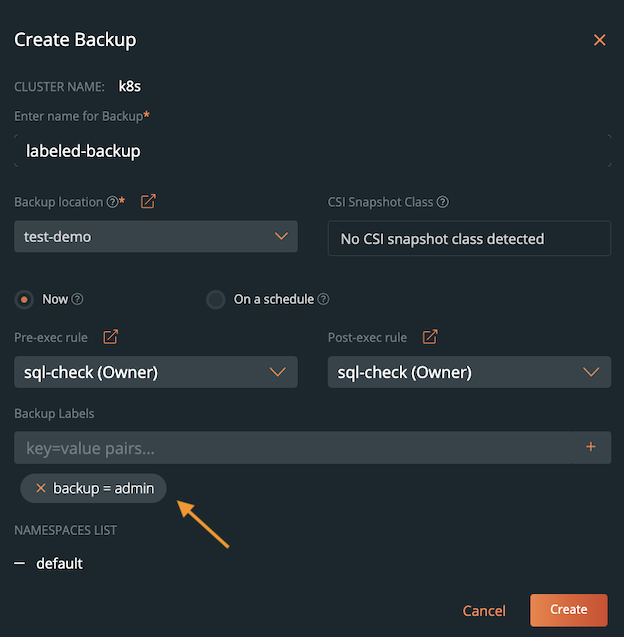Click the Create button

tap(568, 610)
